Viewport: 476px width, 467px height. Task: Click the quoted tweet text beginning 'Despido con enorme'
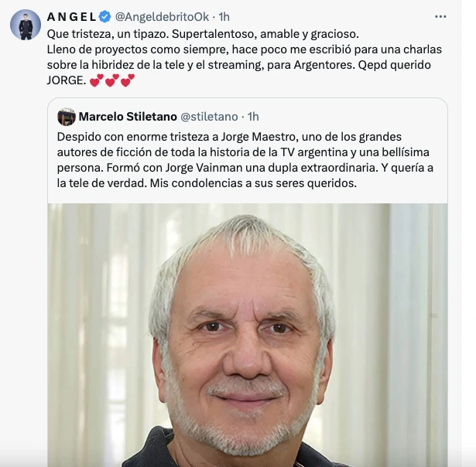point(245,160)
